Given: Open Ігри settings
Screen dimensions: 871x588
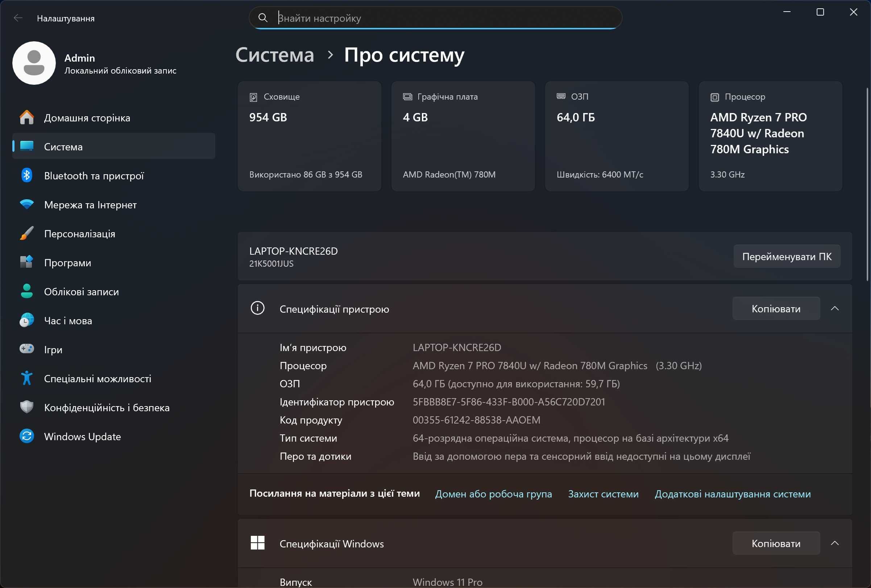Looking at the screenshot, I should click(113, 349).
